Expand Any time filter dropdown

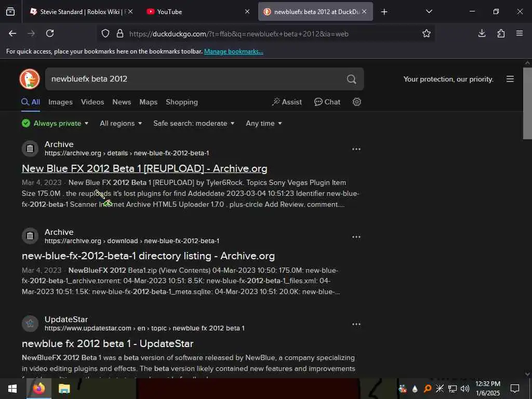click(x=263, y=123)
